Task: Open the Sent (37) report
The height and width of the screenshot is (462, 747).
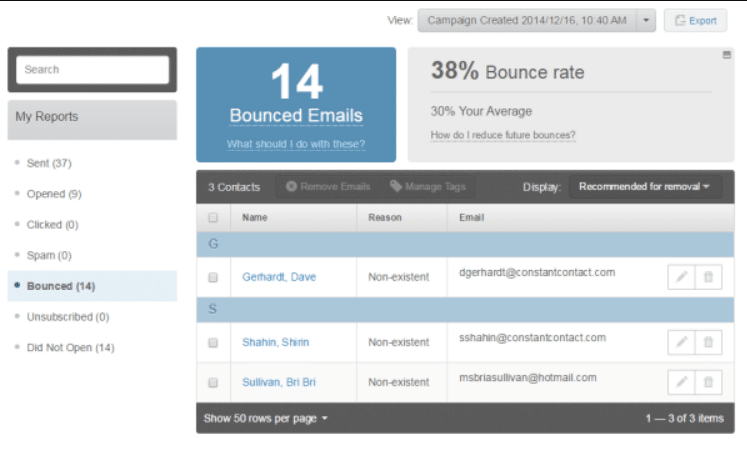Action: coord(49,163)
